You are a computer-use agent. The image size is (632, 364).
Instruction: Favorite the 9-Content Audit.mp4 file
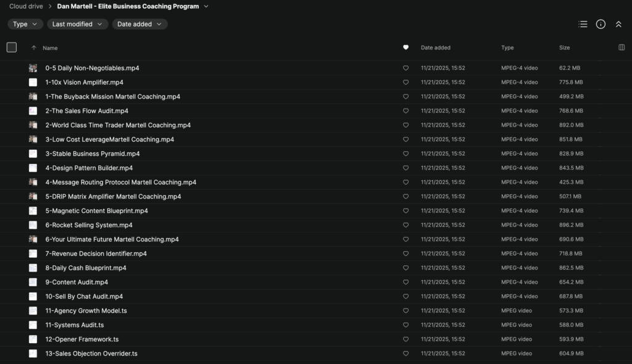pyautogui.click(x=405, y=282)
